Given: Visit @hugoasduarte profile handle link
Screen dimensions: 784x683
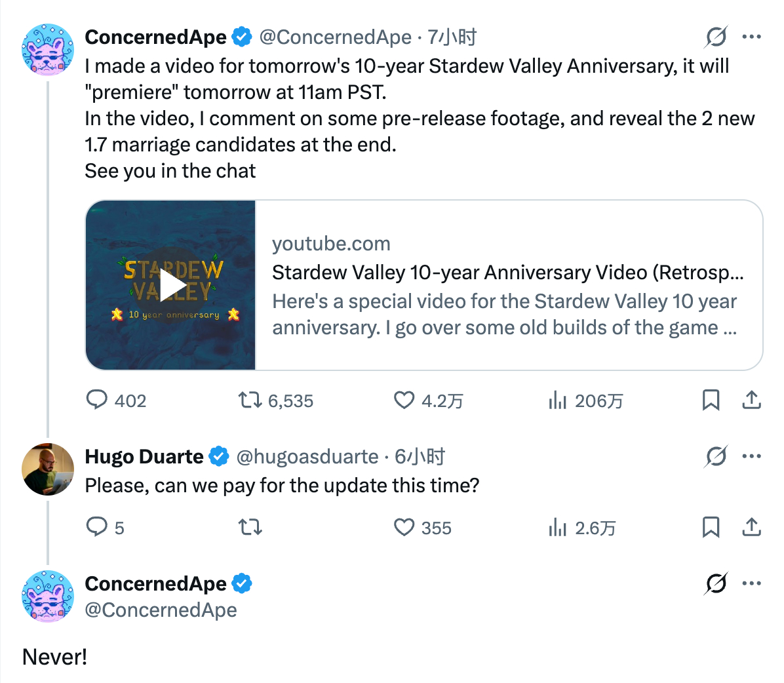Looking at the screenshot, I should [307, 457].
